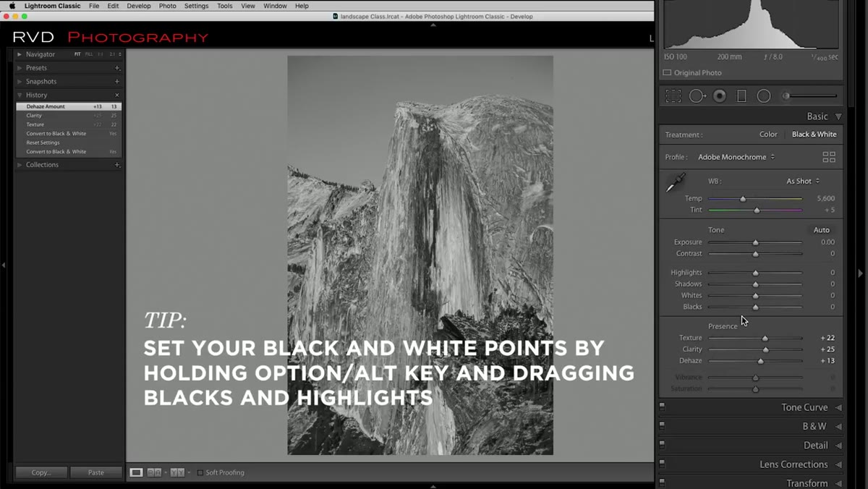Screen dimensions: 868x489
Task: Toggle the Original Photo indicator
Action: pyautogui.click(x=667, y=72)
